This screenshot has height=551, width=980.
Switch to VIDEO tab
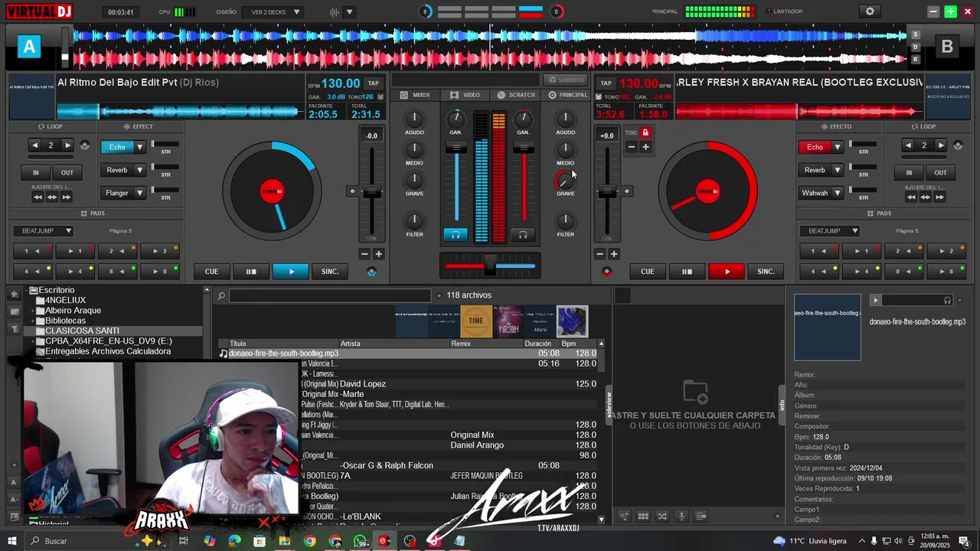(x=465, y=95)
